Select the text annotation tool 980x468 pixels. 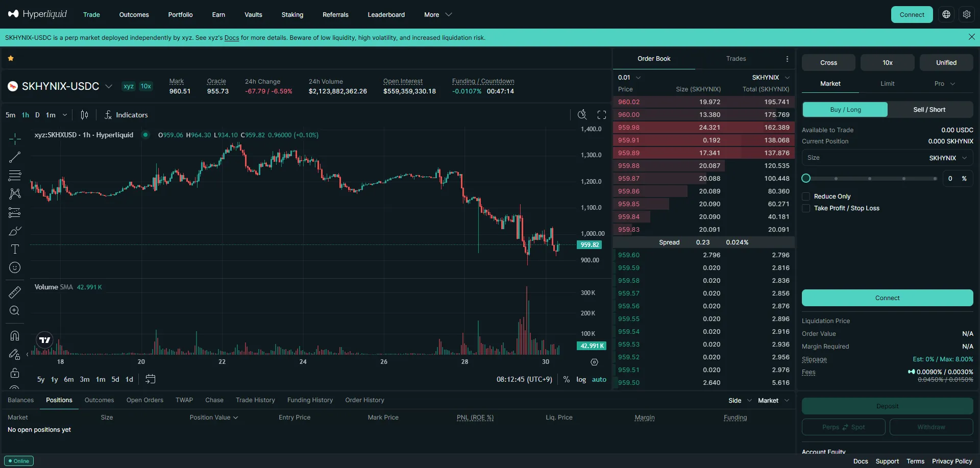point(15,249)
